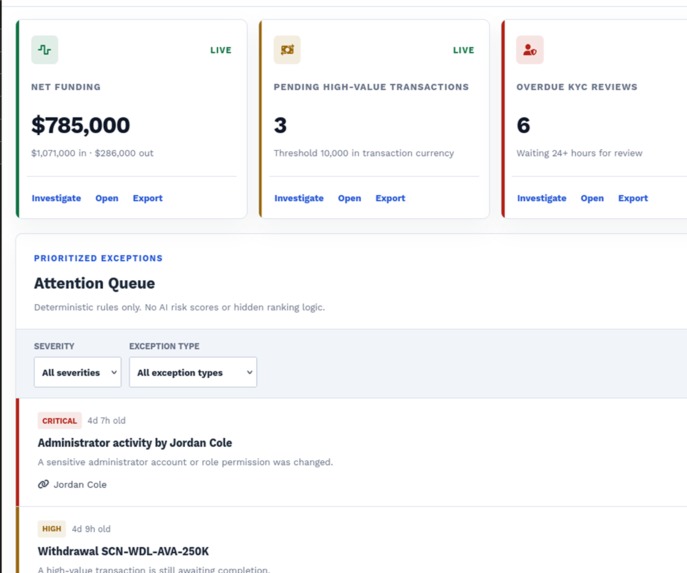The width and height of the screenshot is (687, 573).
Task: Open the Exception Type filter dropdown
Action: (x=193, y=372)
